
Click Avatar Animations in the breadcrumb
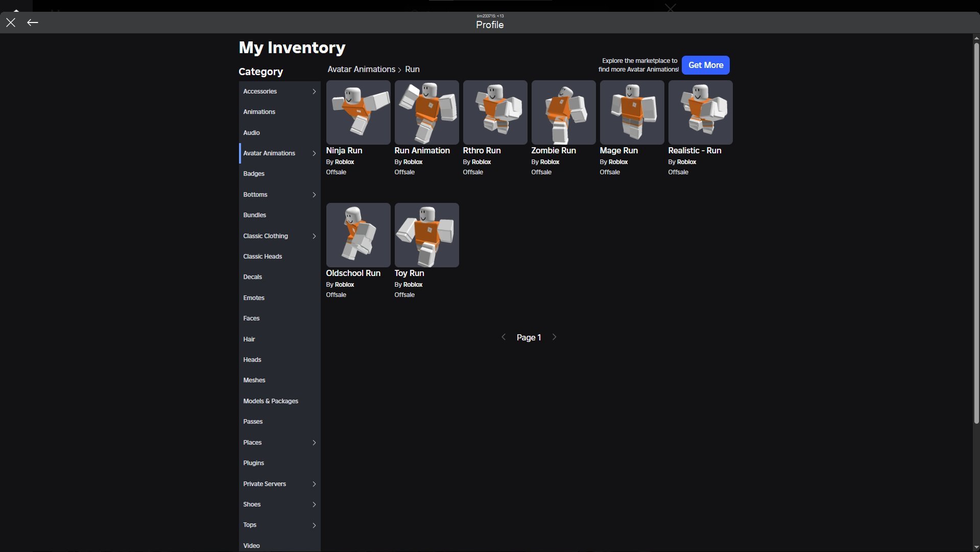[361, 70]
